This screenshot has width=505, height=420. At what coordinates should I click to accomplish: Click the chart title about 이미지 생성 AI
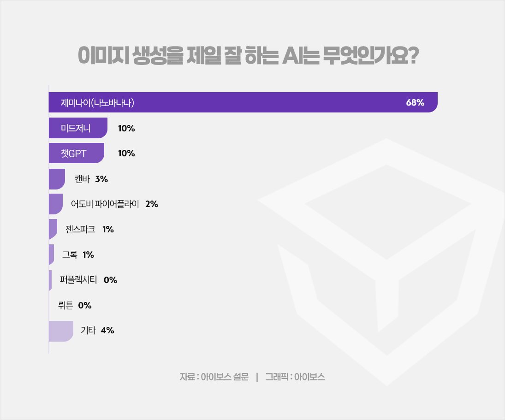(248, 56)
